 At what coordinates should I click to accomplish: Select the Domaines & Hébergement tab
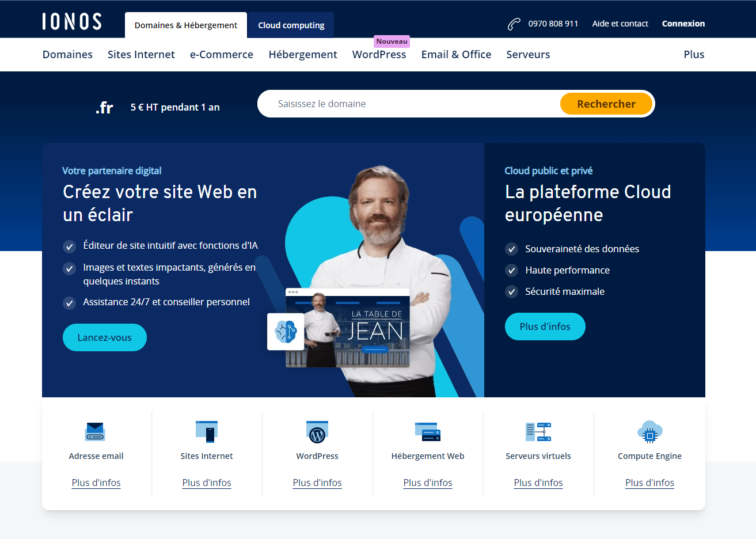[x=185, y=25]
